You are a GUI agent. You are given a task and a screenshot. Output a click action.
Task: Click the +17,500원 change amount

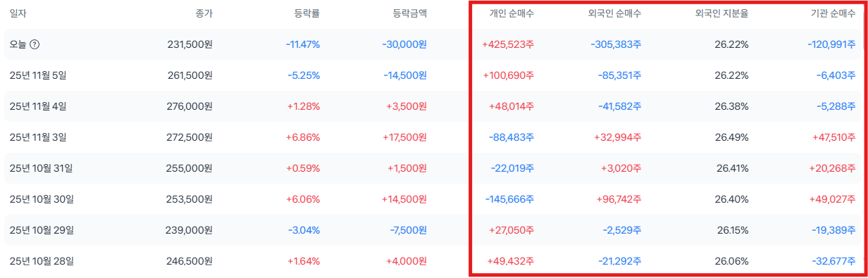coord(404,137)
